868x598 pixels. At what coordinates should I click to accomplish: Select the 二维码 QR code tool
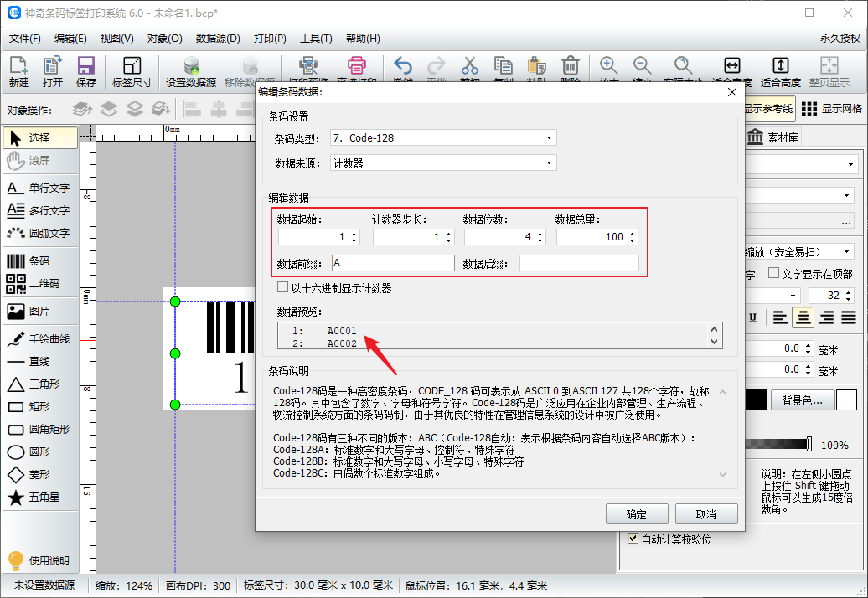click(x=34, y=284)
